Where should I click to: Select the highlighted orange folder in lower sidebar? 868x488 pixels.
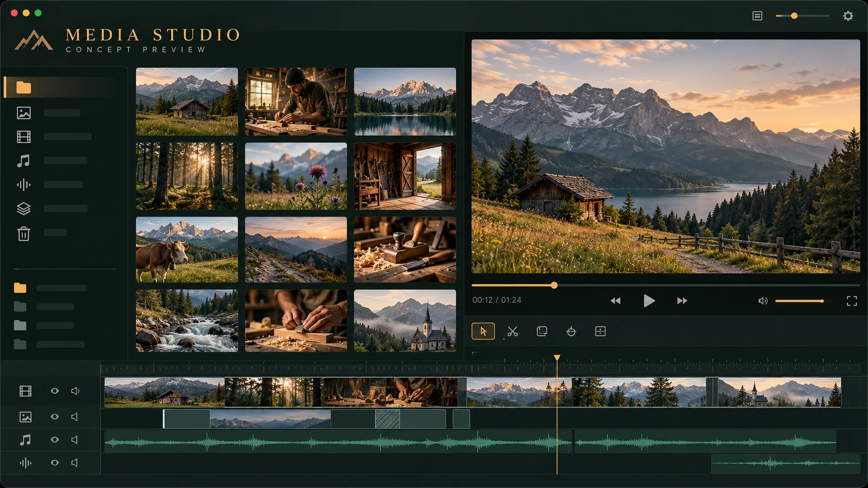(x=20, y=288)
